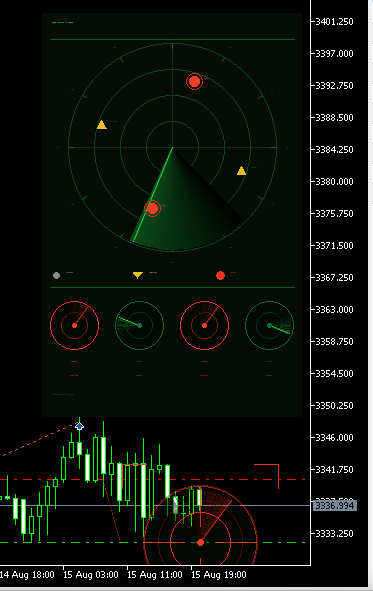Click the red dot legend icon
The height and width of the screenshot is (591, 373).
point(220,276)
